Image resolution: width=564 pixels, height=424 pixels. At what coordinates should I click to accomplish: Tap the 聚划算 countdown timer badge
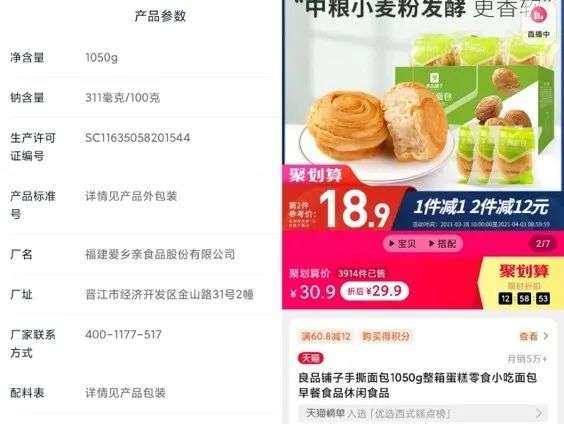pyautogui.click(x=523, y=284)
